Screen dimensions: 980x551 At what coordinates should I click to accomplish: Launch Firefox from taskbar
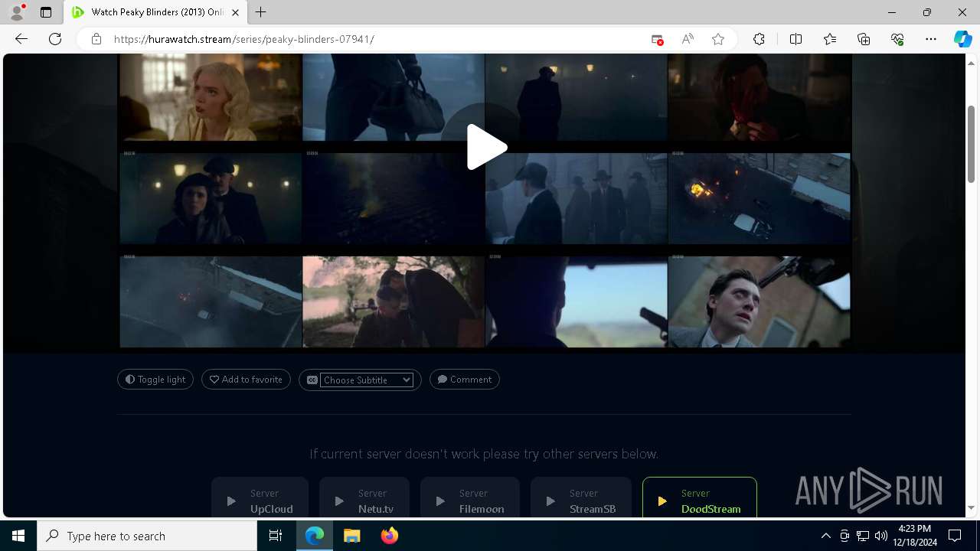pyautogui.click(x=389, y=536)
